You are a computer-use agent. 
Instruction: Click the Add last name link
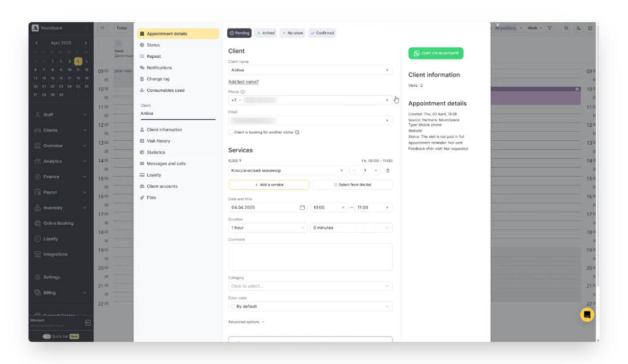(243, 82)
